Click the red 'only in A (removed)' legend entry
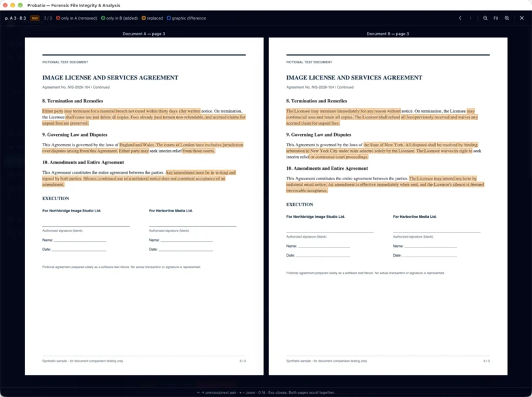This screenshot has width=532, height=397. [76, 18]
